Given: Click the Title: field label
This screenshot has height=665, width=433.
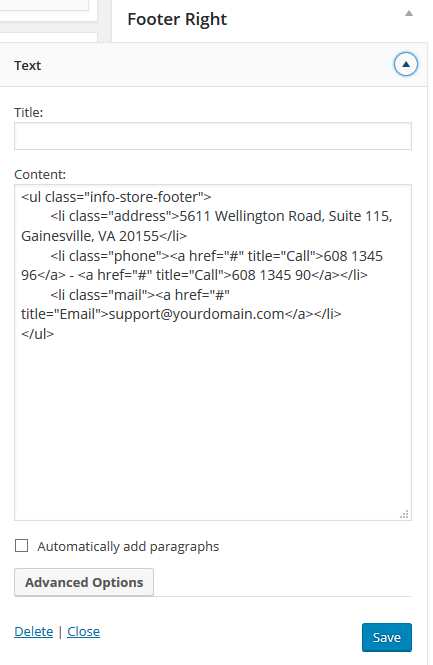Looking at the screenshot, I should pos(29,112).
